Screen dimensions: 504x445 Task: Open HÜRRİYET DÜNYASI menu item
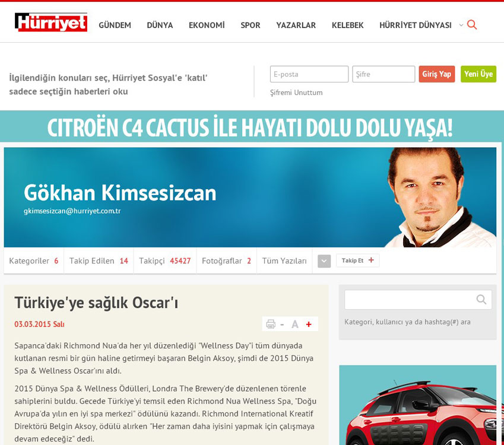click(416, 25)
